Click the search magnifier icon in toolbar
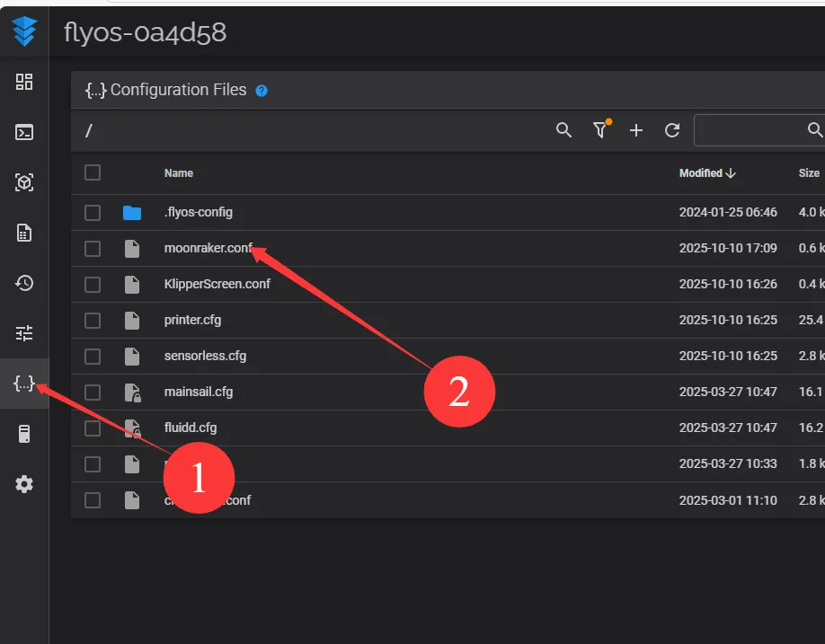Screen dimensions: 825x644 pyautogui.click(x=563, y=130)
